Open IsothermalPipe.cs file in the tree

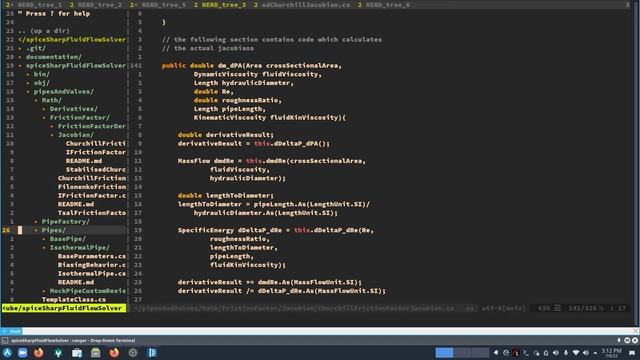click(92, 273)
